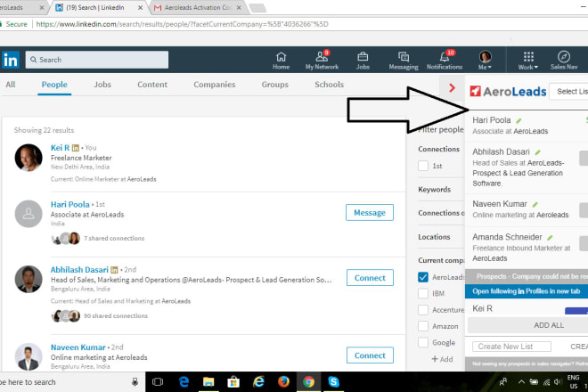
Task: Switch to Chrome in taskbar
Action: click(308, 382)
